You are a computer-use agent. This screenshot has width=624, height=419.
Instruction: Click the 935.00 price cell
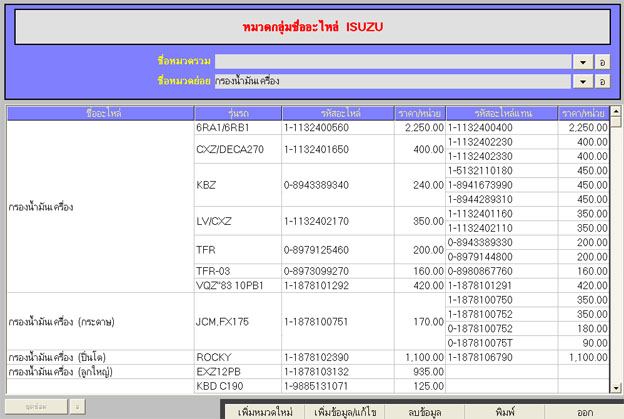click(420, 371)
